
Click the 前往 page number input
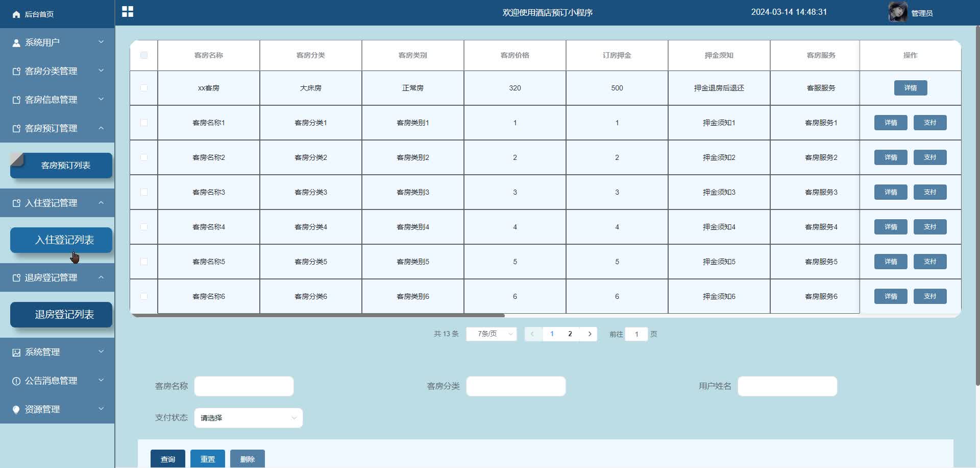(x=636, y=334)
